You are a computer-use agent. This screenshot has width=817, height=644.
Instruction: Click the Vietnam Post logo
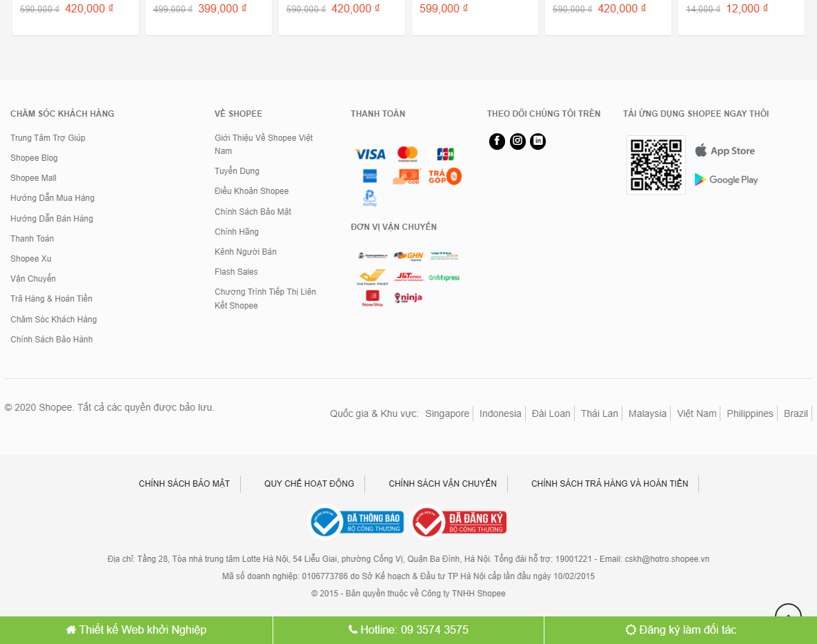click(x=371, y=277)
